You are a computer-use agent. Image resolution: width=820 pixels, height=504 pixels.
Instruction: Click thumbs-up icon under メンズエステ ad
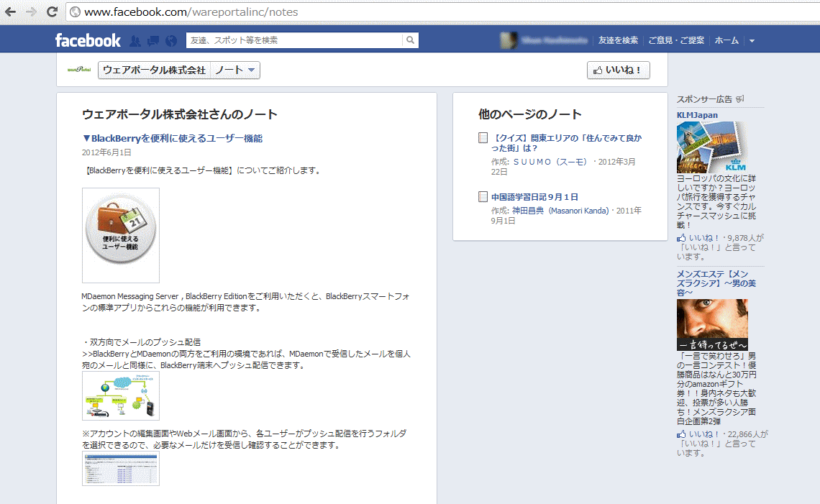tap(681, 434)
